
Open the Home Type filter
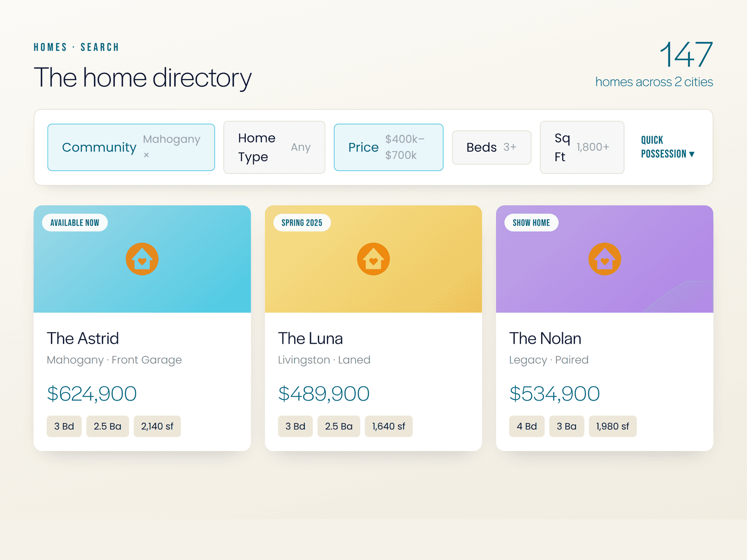[274, 147]
